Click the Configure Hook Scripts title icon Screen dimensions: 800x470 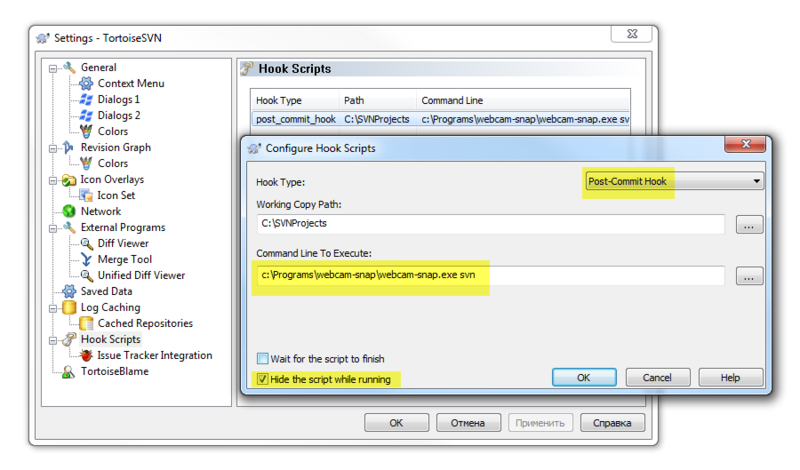tap(254, 149)
